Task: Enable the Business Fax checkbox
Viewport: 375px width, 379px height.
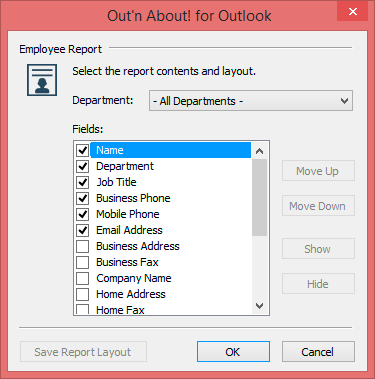Action: [x=83, y=262]
